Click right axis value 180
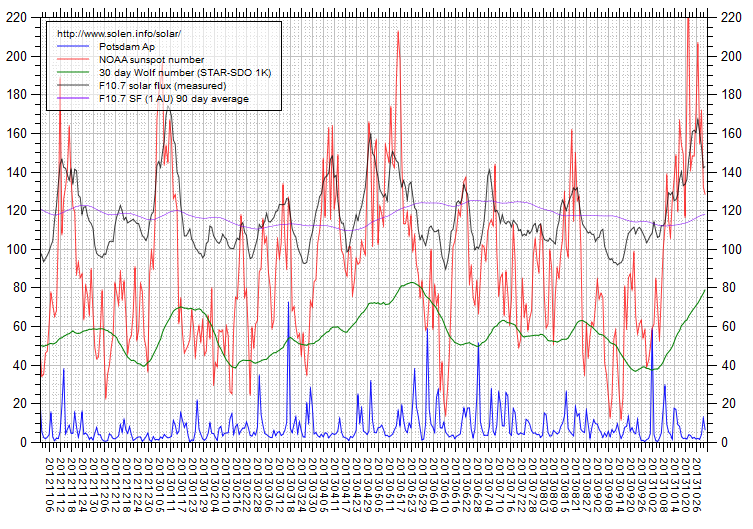This screenshot has height=529, width=753. click(x=731, y=95)
